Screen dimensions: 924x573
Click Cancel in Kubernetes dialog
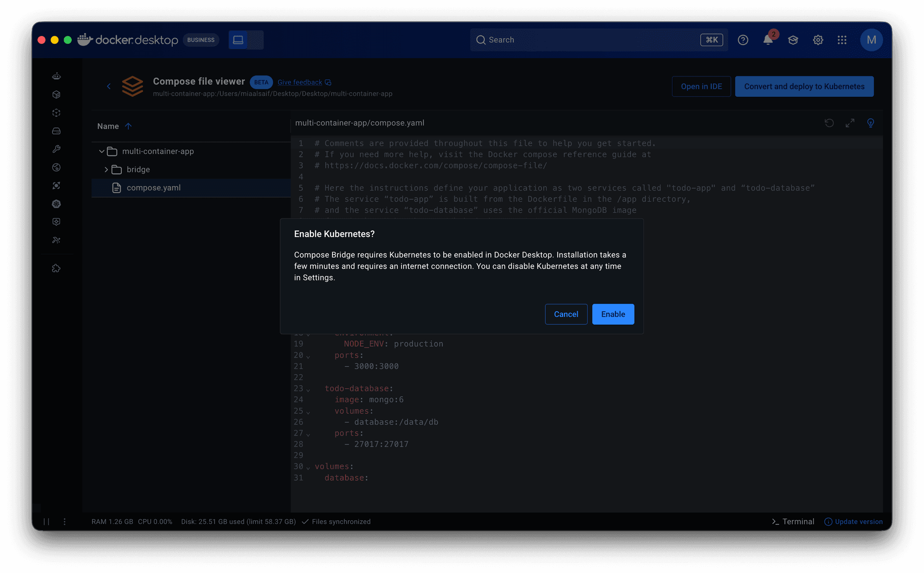pos(566,314)
